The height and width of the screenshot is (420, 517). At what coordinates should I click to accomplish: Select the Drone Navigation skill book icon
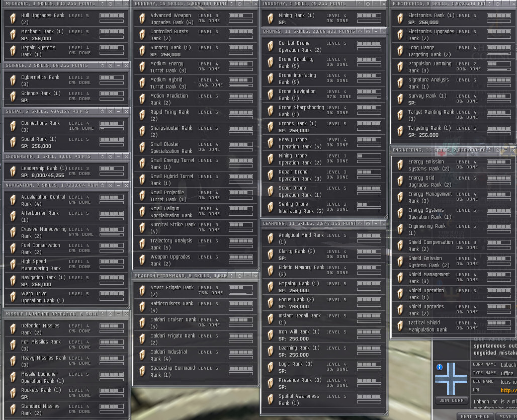[x=271, y=95]
